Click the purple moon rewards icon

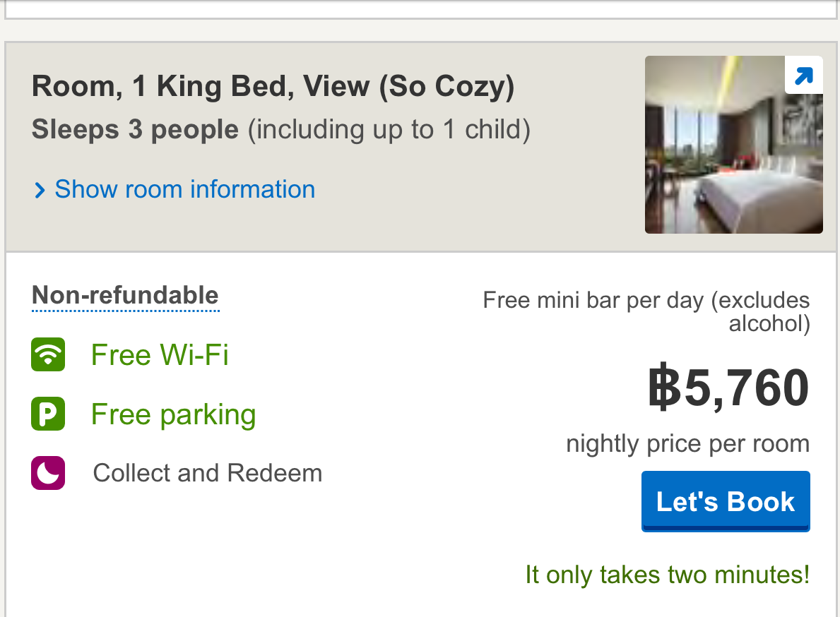point(48,473)
